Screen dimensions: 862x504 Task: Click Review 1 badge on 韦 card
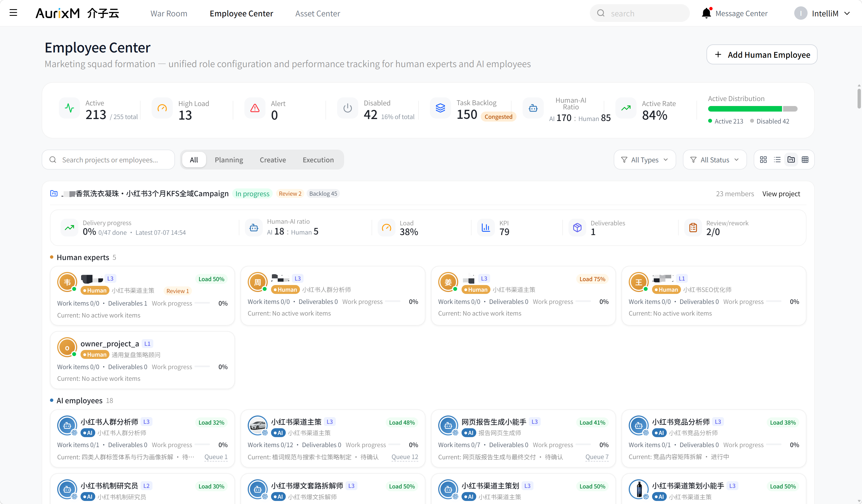(x=177, y=291)
